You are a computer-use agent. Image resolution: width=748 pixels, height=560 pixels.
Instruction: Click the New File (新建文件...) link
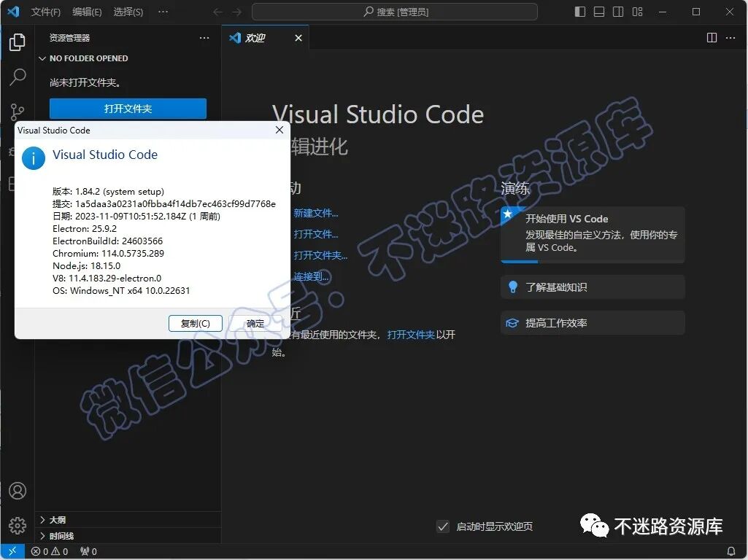point(316,213)
